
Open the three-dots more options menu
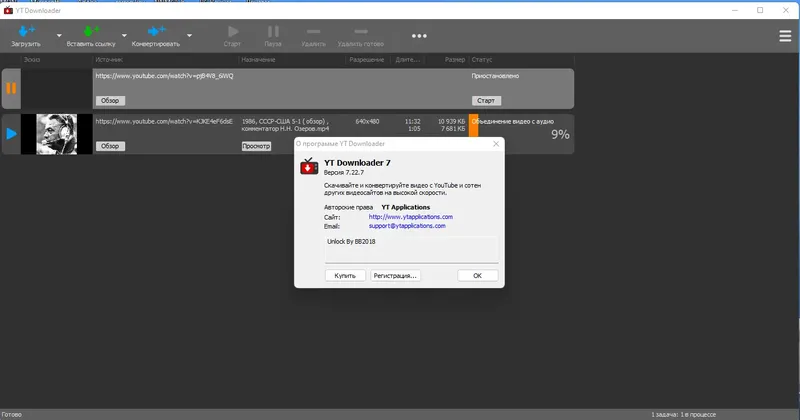[419, 36]
